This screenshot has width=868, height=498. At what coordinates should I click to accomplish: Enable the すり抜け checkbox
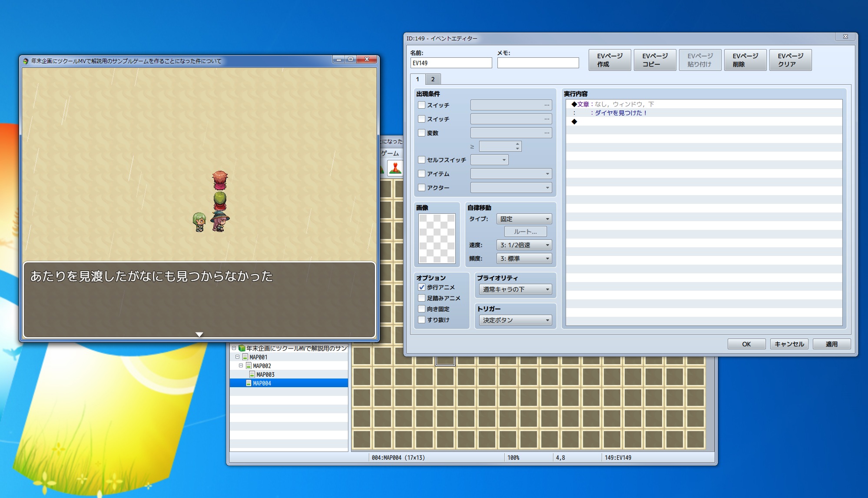click(x=421, y=320)
